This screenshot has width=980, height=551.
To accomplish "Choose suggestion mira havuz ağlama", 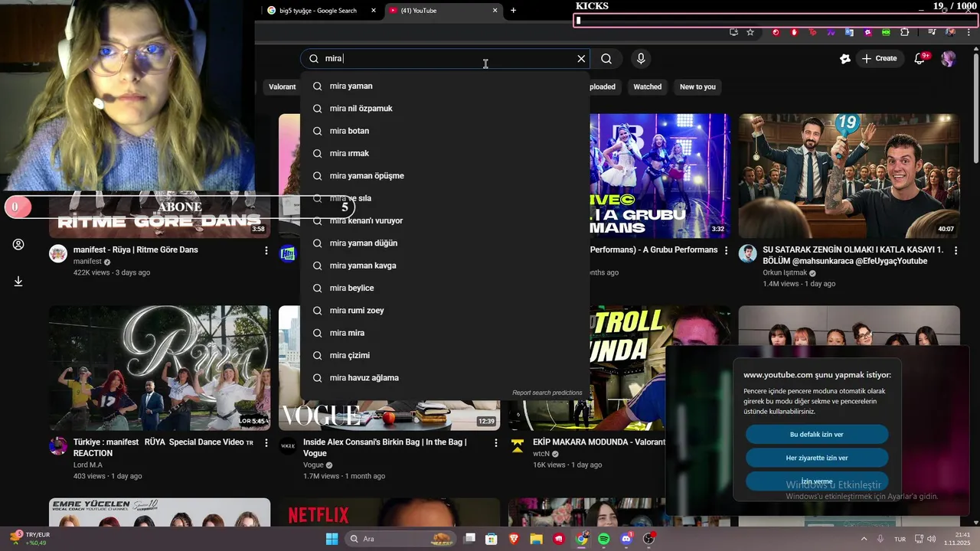I will (445, 378).
